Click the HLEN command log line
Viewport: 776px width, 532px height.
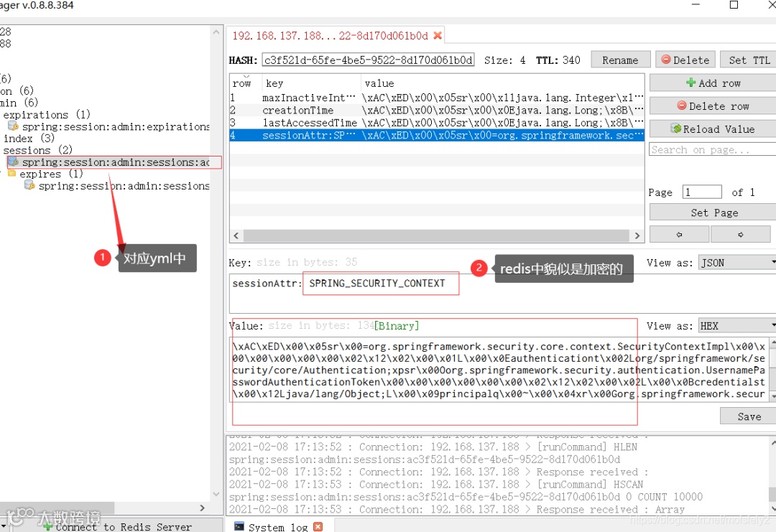click(x=433, y=447)
